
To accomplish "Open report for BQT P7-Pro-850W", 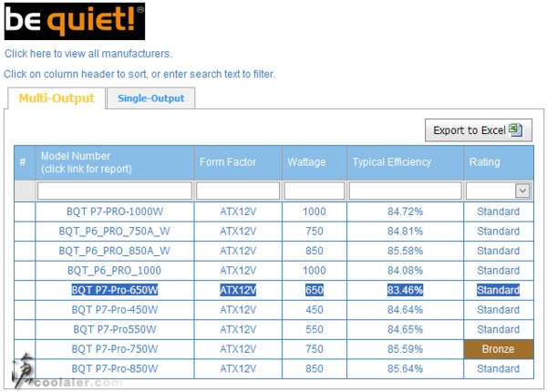I will tap(115, 368).
